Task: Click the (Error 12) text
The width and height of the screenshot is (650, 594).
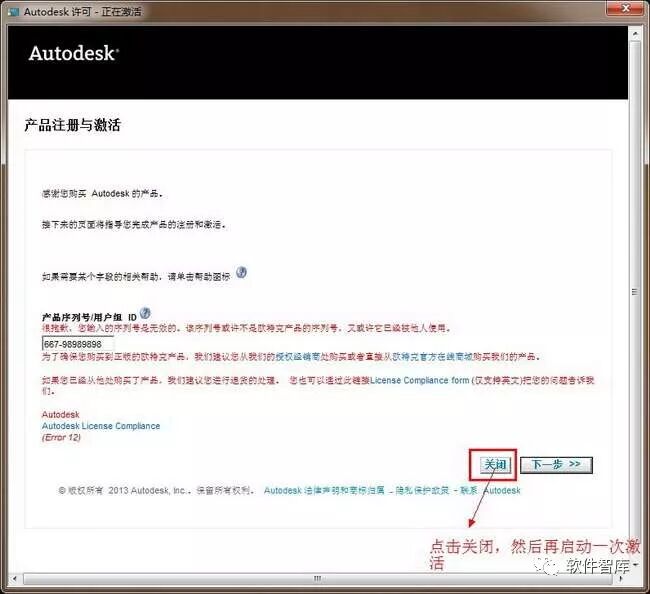Action: click(x=61, y=437)
